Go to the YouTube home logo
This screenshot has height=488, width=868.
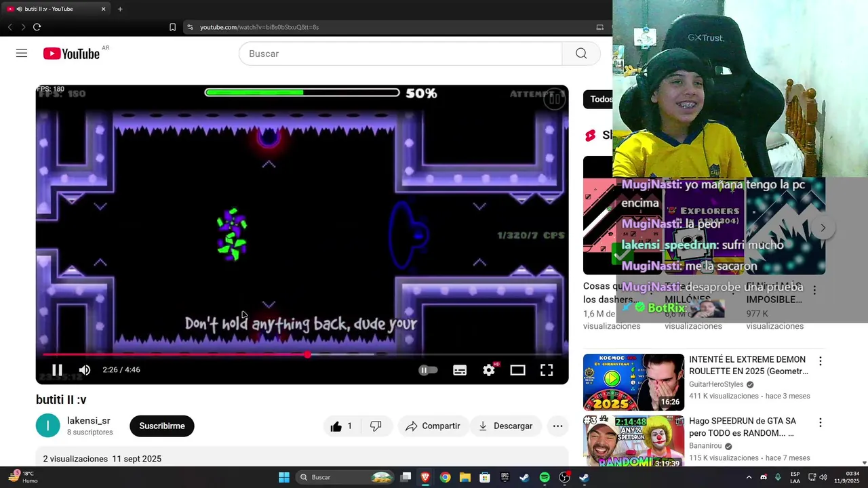[71, 54]
